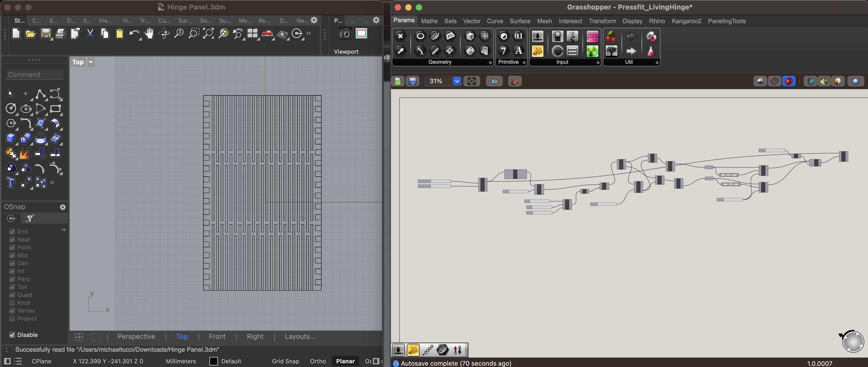Expand more sidebar tools chevron
This screenshot has height=367, width=868.
click(x=52, y=182)
